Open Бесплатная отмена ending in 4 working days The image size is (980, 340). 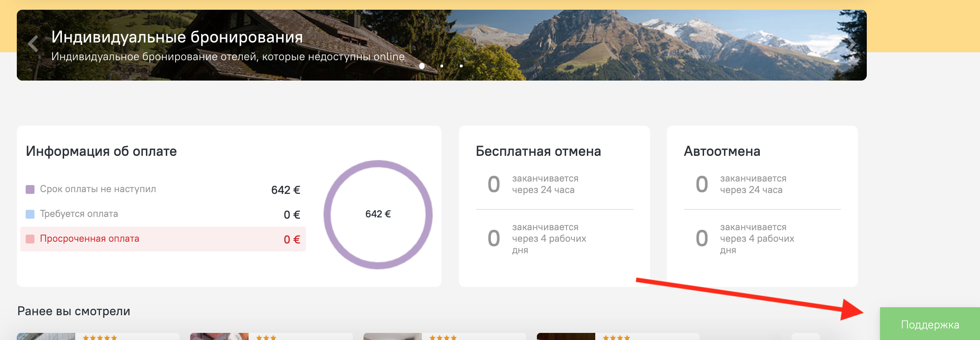click(549, 239)
